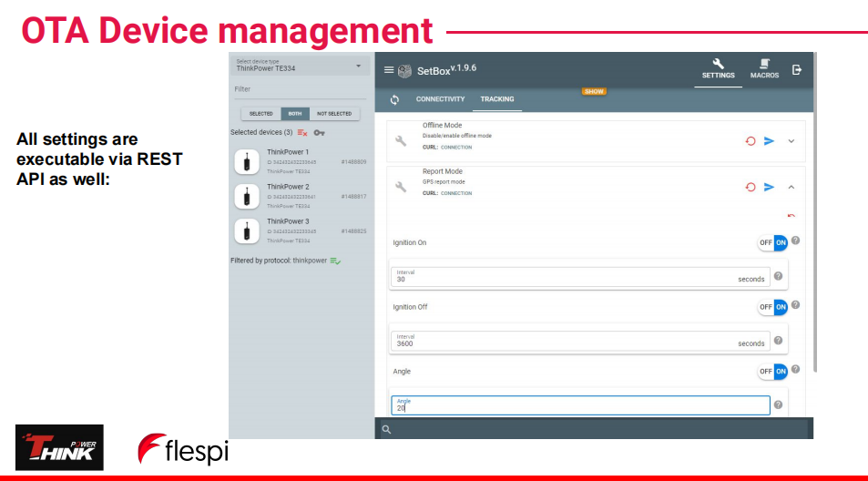Viewport: 868px width, 481px height.
Task: Toggle the Ignition On switch
Action: point(773,242)
